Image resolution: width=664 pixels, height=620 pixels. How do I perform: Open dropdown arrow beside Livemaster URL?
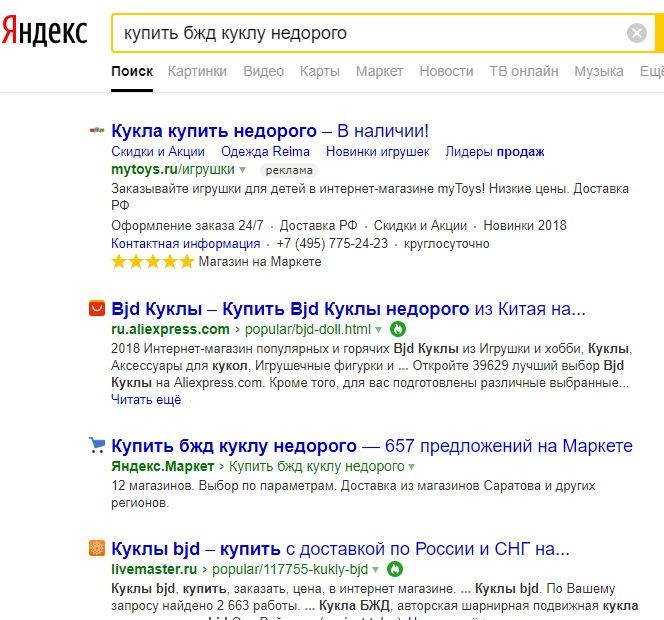click(376, 569)
